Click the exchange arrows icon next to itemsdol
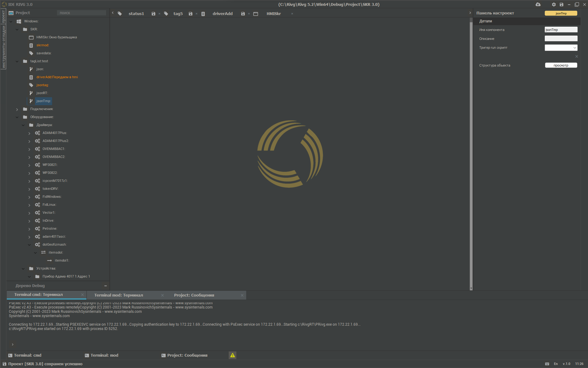Viewport: 588px width, 368px height. pos(43,253)
